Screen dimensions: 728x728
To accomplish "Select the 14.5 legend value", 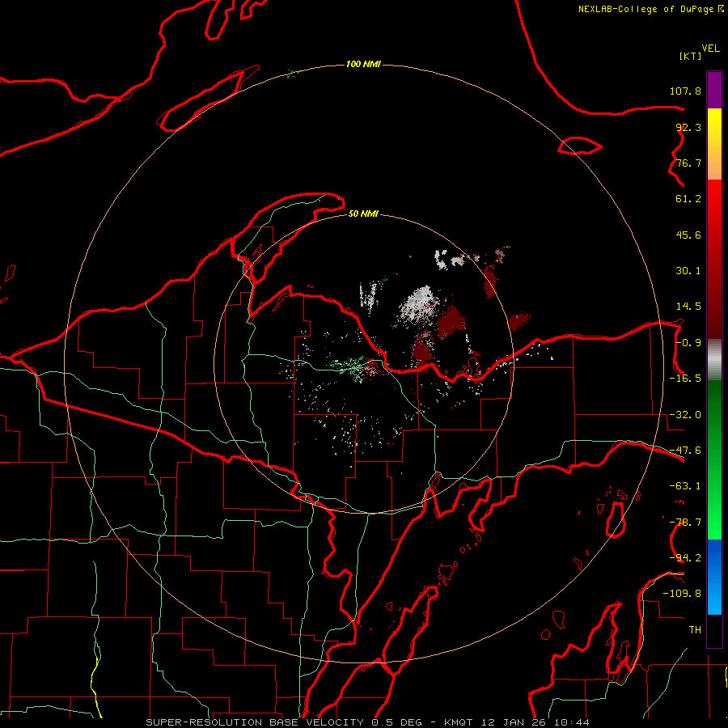I will (x=688, y=307).
